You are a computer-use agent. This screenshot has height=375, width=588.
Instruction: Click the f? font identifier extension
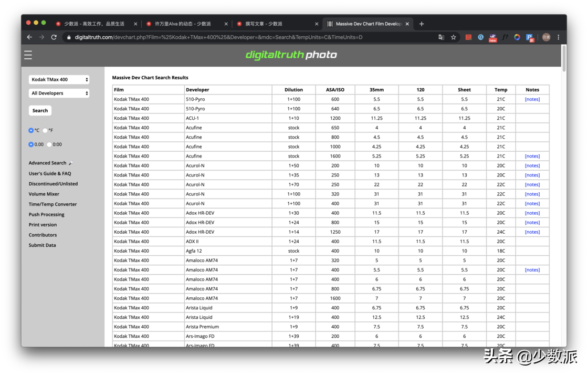coord(505,37)
